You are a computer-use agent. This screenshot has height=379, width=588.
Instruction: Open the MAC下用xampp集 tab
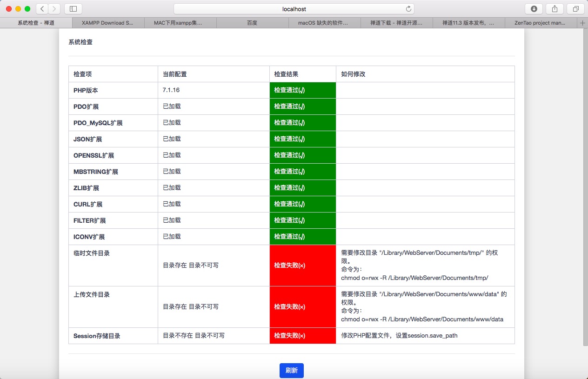click(x=180, y=23)
